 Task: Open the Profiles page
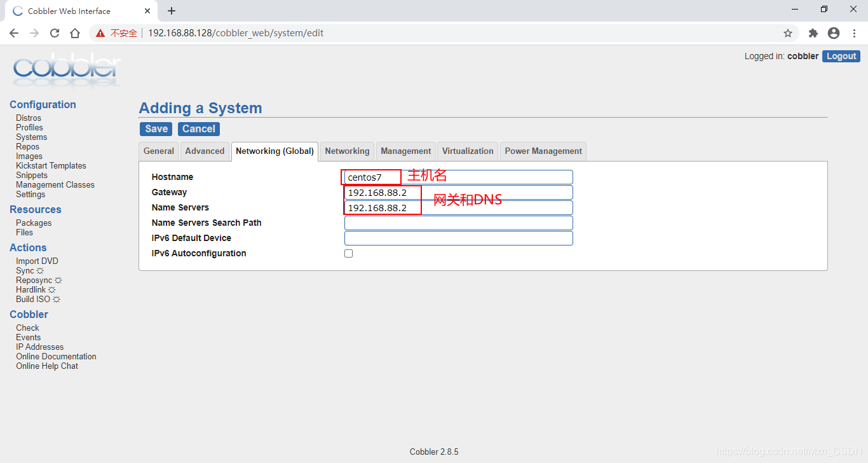(x=29, y=127)
